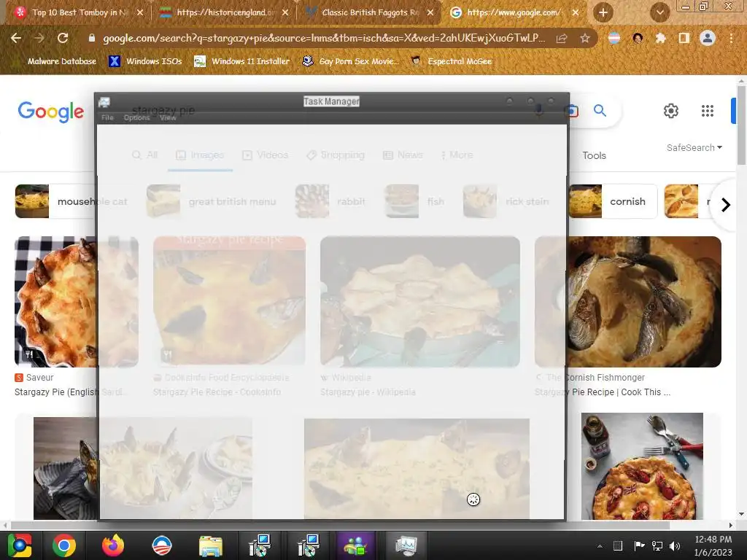The height and width of the screenshot is (560, 747).
Task: Launch Firefox from the taskbar
Action: (113, 545)
